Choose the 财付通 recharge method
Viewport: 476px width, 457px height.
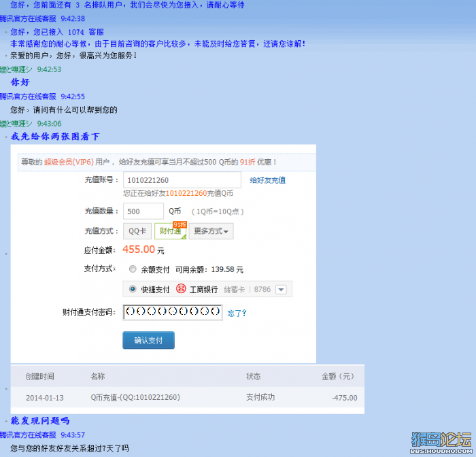point(170,231)
